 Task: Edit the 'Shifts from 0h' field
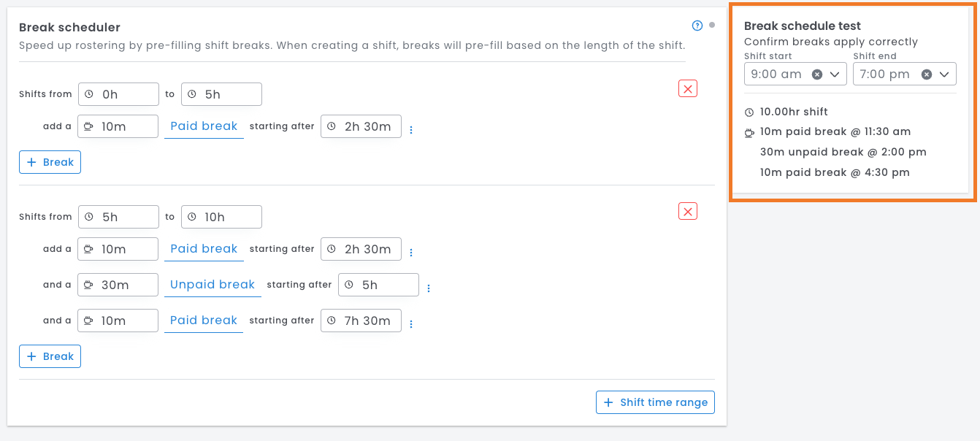click(x=124, y=94)
